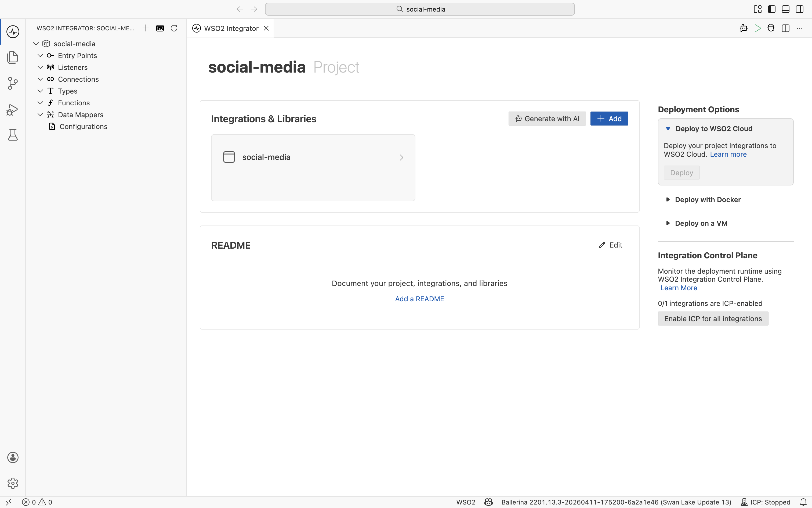Refresh the WSO2 Integrator sidebar tree
The width and height of the screenshot is (812, 508).
pyautogui.click(x=174, y=28)
